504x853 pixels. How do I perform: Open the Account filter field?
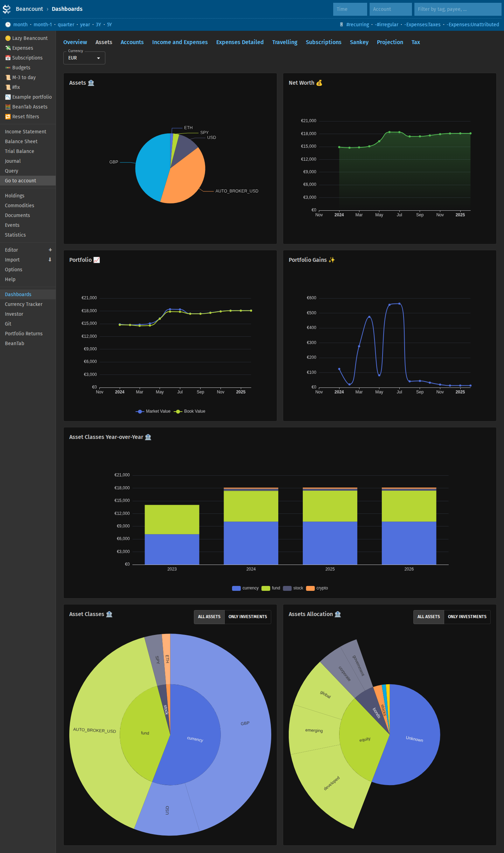click(391, 9)
